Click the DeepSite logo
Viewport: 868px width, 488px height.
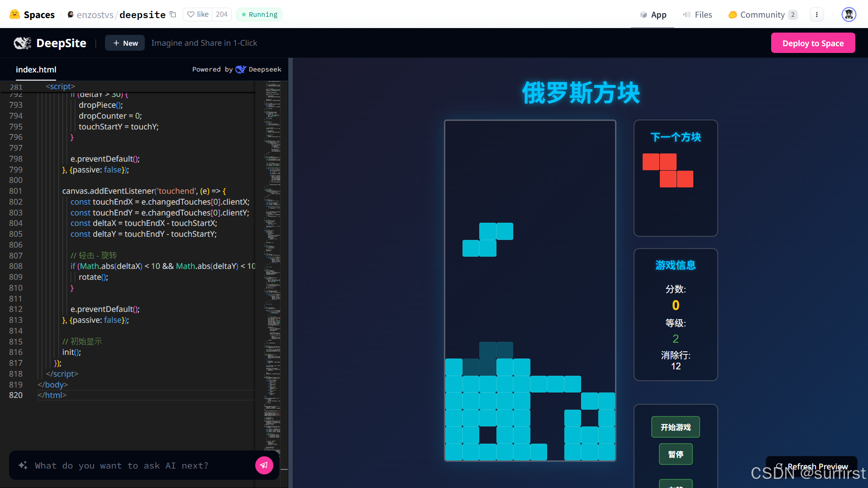click(x=50, y=43)
